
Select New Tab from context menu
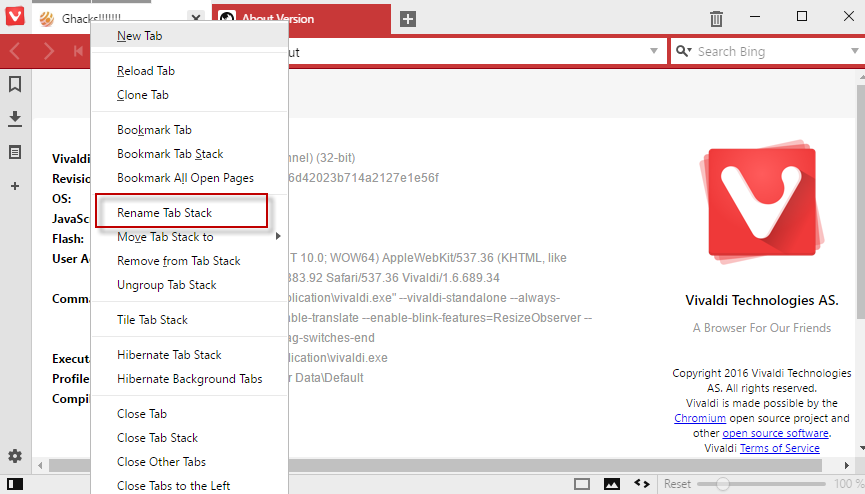(189, 36)
